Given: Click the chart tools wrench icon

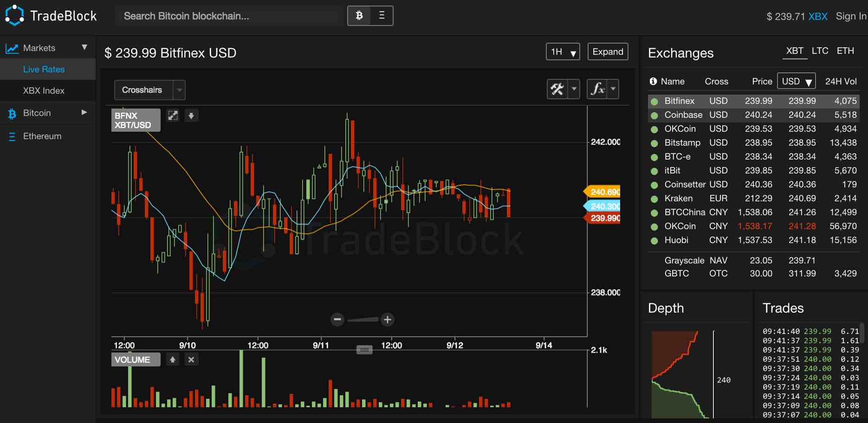Looking at the screenshot, I should point(557,89).
